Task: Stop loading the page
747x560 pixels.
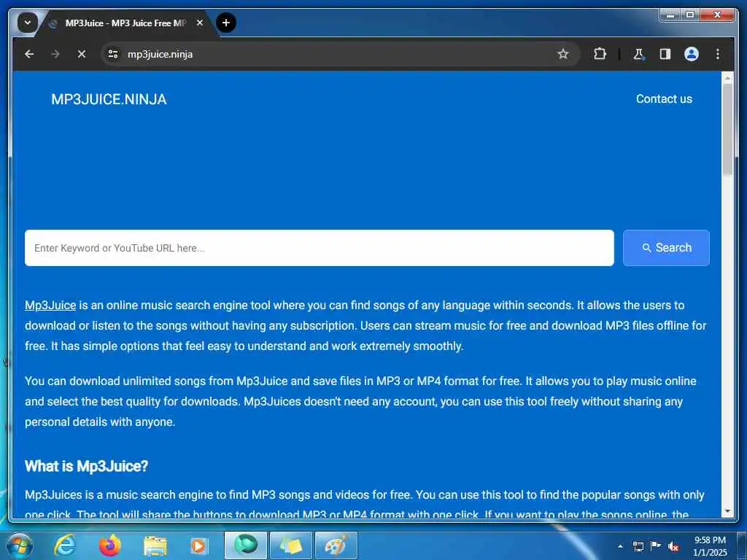Action: click(x=82, y=54)
